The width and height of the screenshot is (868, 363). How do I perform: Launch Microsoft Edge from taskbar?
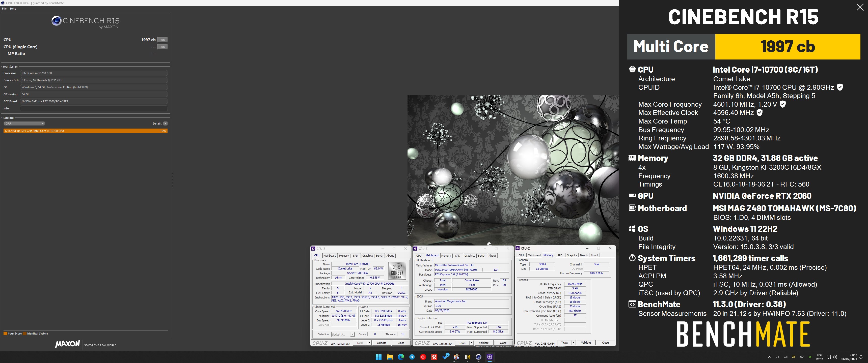click(x=401, y=357)
